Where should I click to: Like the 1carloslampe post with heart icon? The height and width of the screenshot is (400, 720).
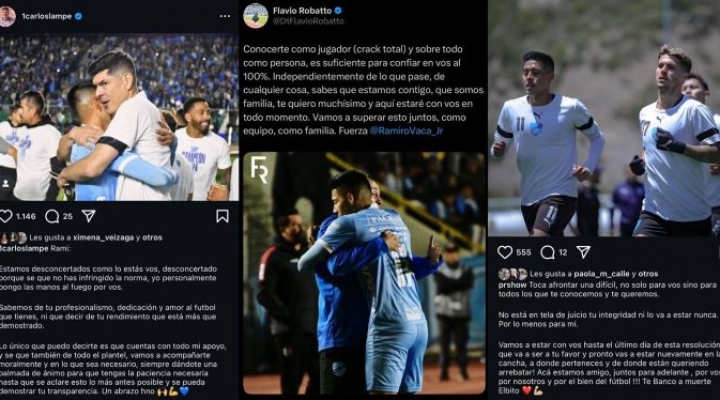6,216
